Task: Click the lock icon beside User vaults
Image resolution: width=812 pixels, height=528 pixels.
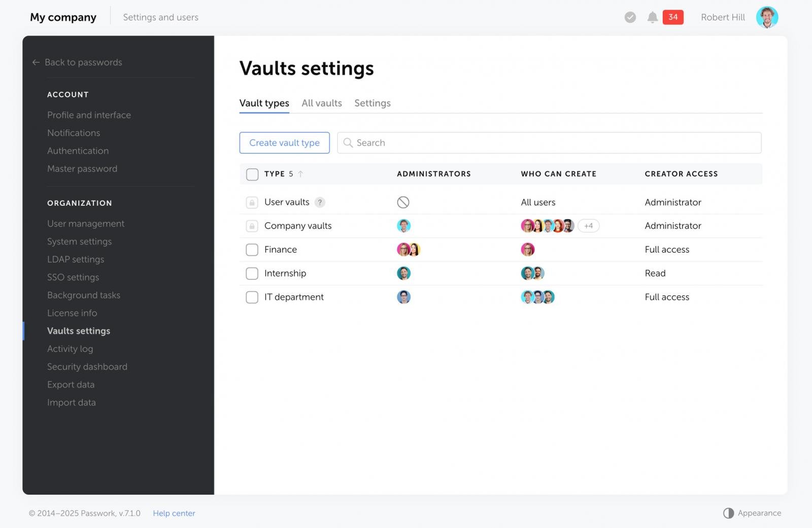Action: [252, 202]
